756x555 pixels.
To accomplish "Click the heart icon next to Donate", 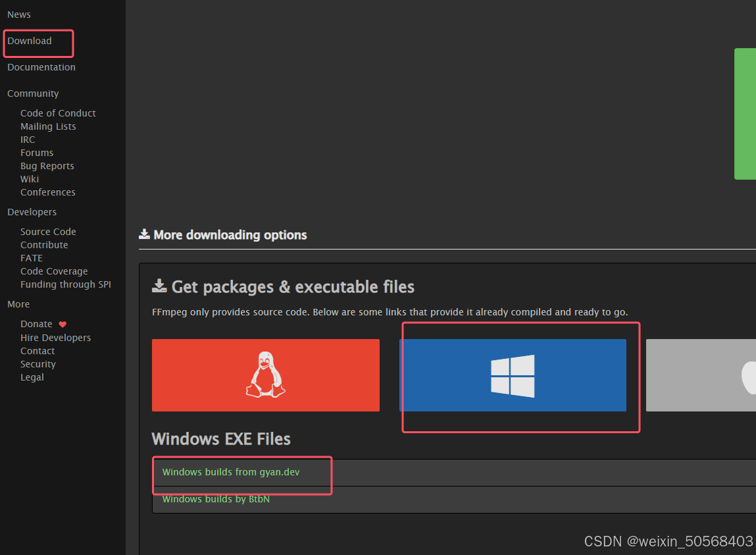I will [63, 325].
